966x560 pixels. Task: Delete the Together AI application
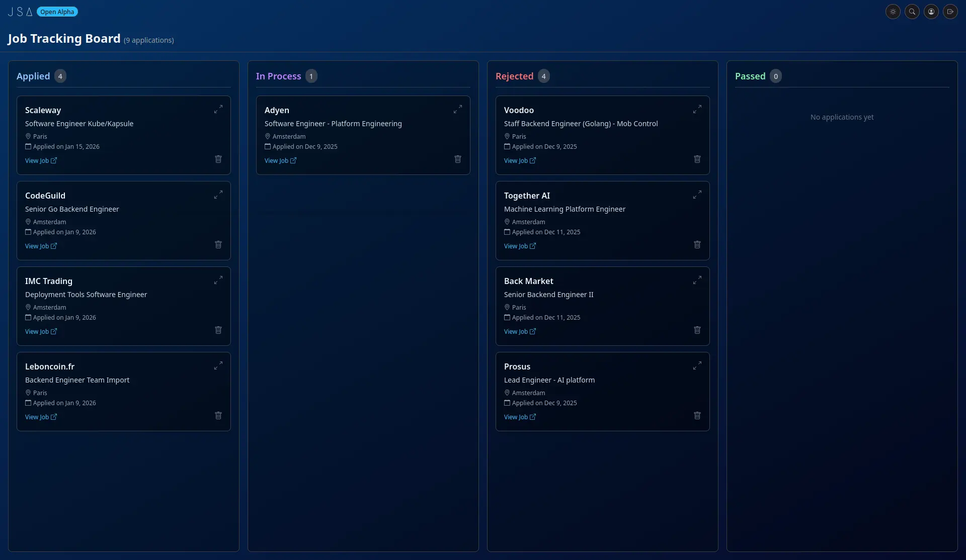tap(697, 244)
